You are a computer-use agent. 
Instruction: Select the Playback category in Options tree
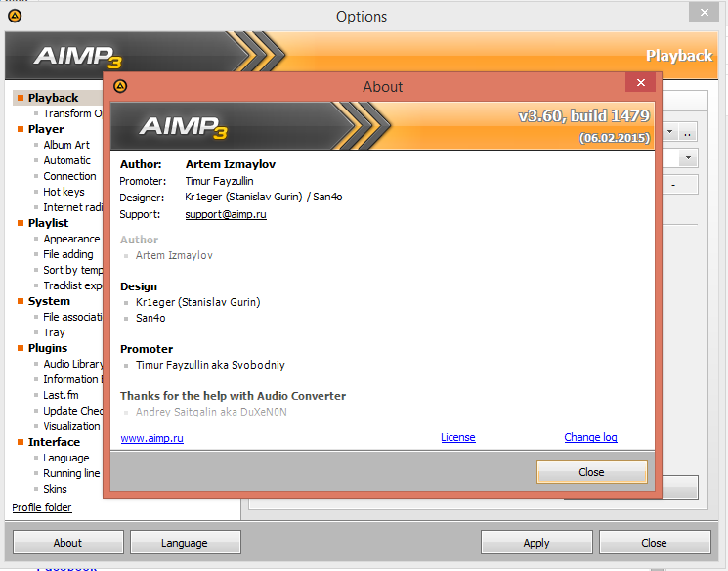pyautogui.click(x=53, y=98)
